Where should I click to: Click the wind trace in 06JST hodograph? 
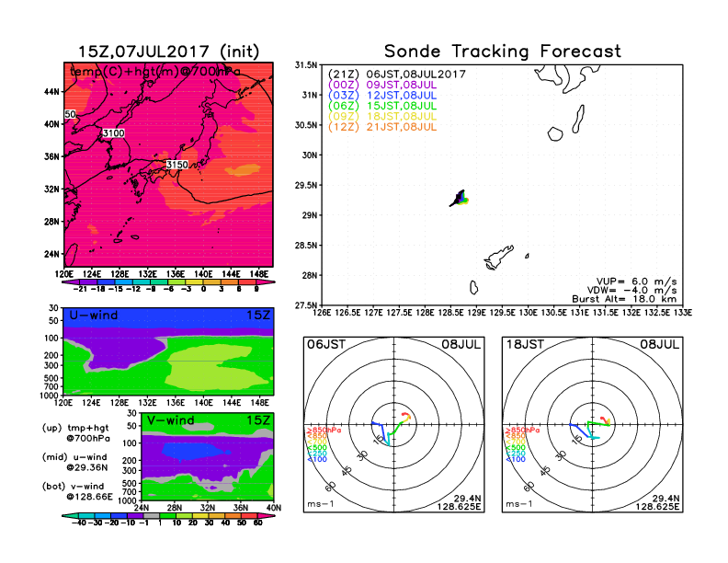click(x=392, y=429)
